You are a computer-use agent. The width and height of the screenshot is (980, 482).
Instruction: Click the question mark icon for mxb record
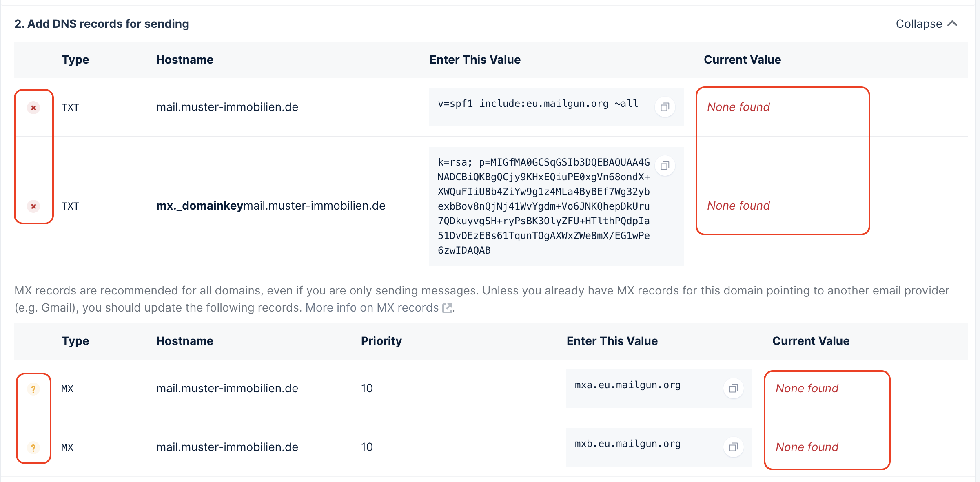pos(33,448)
